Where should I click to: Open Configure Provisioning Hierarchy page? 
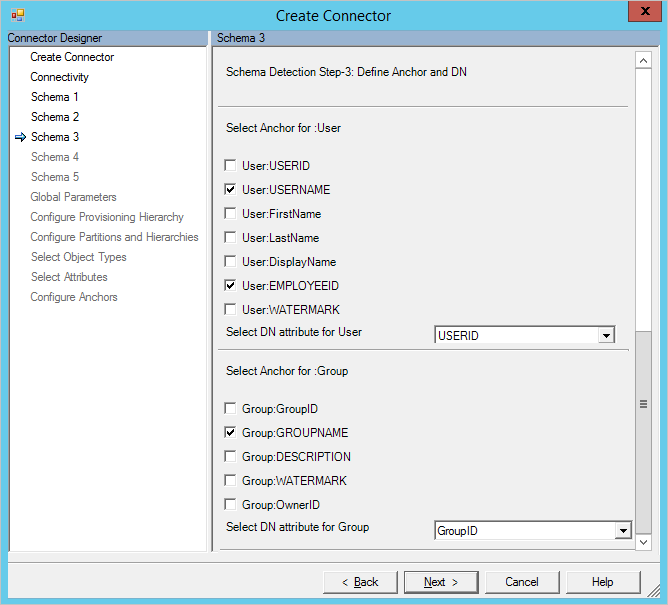point(107,217)
